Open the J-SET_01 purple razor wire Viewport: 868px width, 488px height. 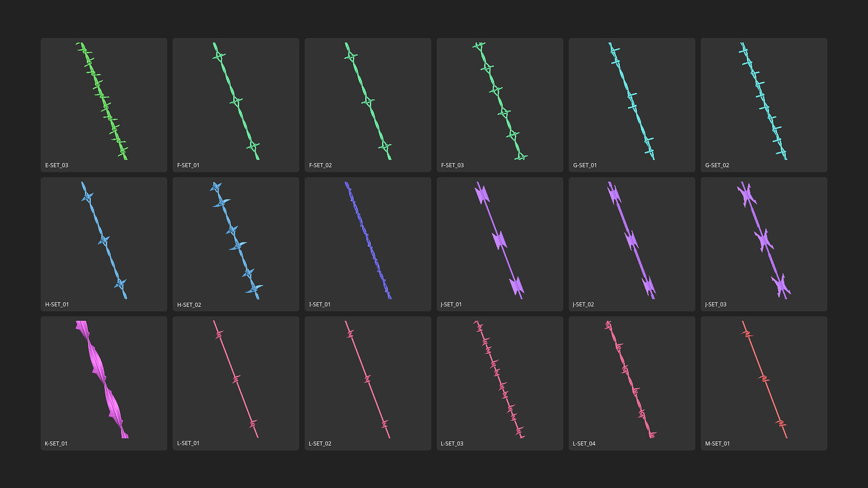tap(500, 244)
